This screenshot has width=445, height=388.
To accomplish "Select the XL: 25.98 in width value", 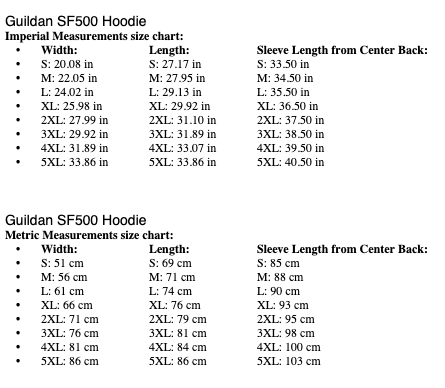I will click(72, 106).
